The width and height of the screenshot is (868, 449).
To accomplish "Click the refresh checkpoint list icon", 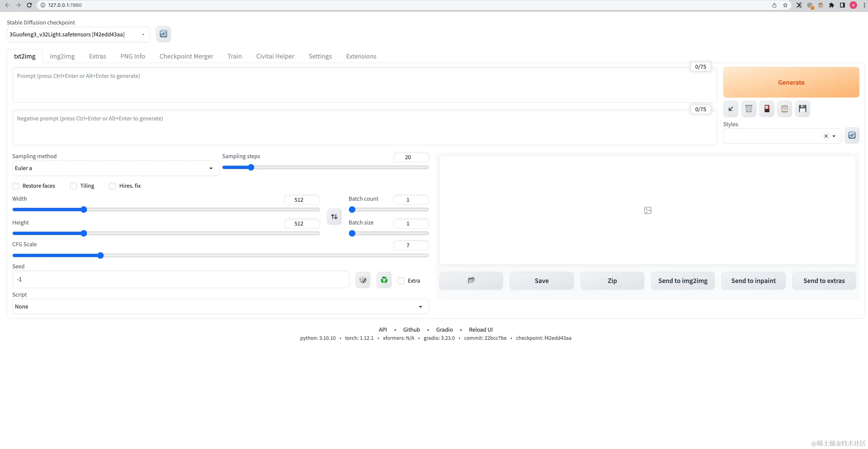I will tap(163, 34).
